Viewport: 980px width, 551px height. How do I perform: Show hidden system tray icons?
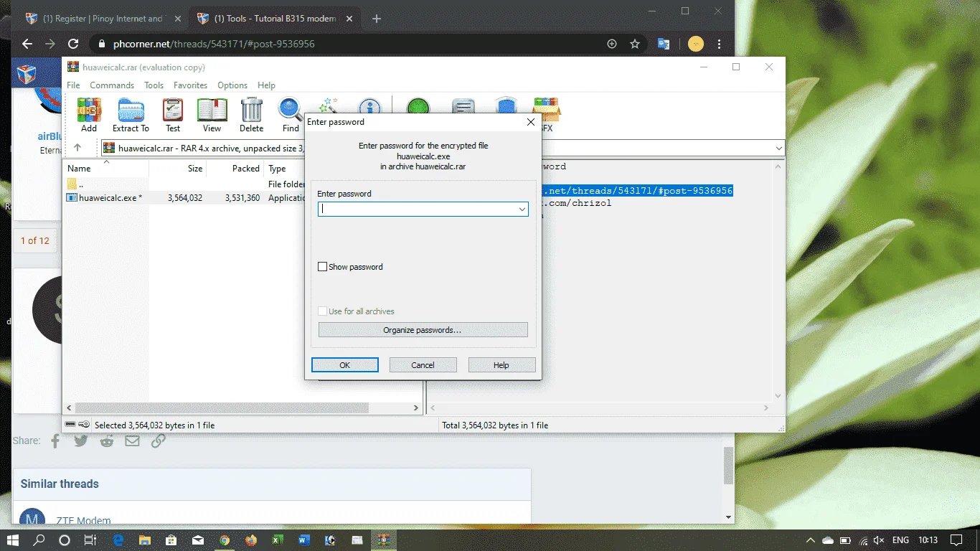tap(811, 540)
